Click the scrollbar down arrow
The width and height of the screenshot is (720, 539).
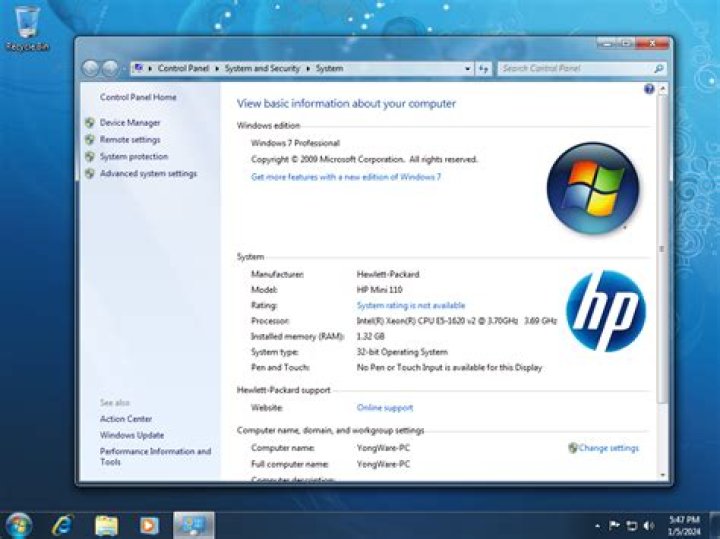(662, 475)
